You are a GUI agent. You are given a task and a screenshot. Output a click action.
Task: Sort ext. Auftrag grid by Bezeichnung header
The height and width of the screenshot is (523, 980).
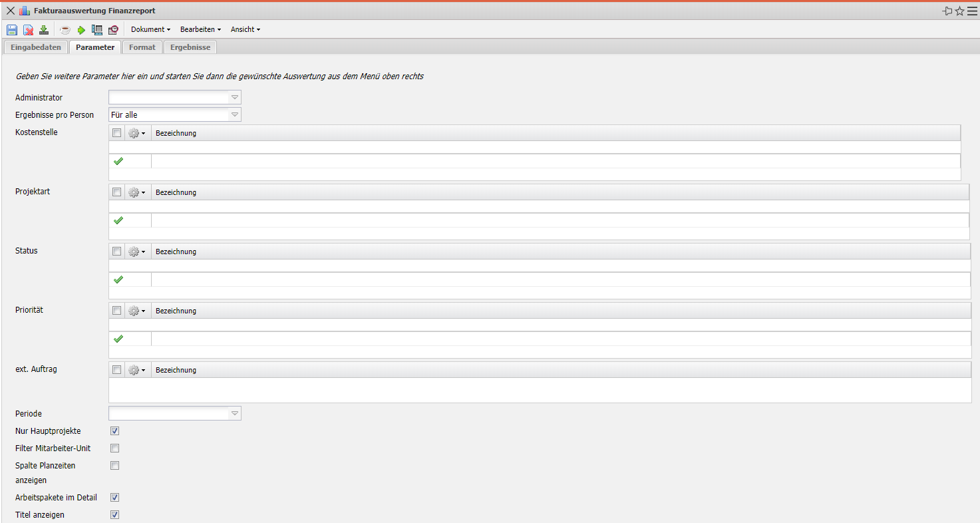coord(561,370)
